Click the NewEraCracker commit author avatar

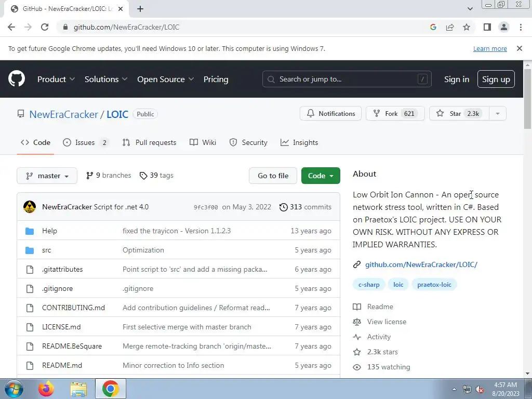click(30, 207)
